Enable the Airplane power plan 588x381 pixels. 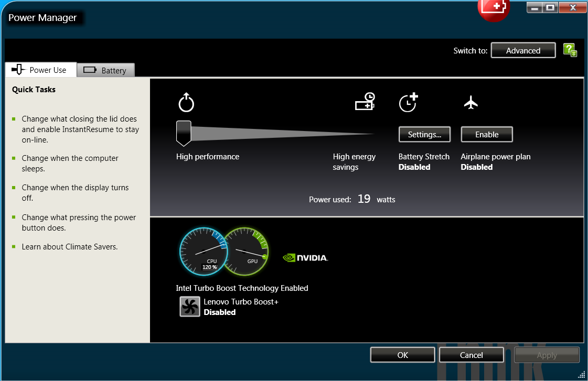coord(487,135)
